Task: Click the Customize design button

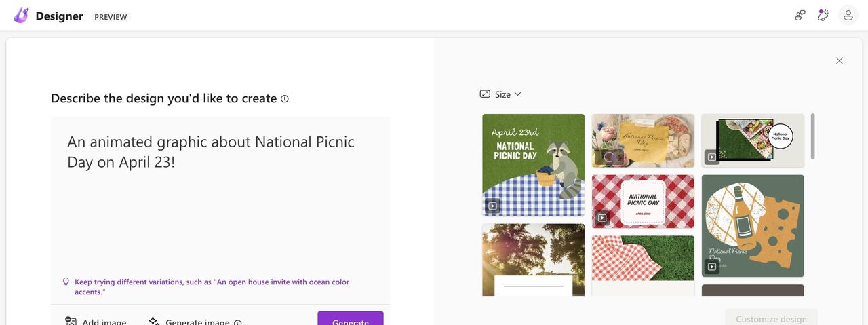Action: click(x=771, y=318)
